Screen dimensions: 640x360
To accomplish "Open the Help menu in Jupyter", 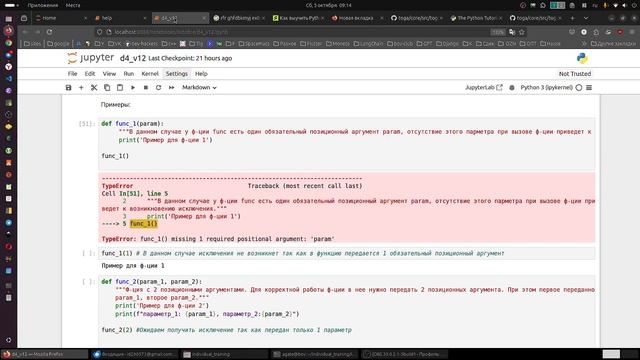I will pyautogui.click(x=201, y=74).
